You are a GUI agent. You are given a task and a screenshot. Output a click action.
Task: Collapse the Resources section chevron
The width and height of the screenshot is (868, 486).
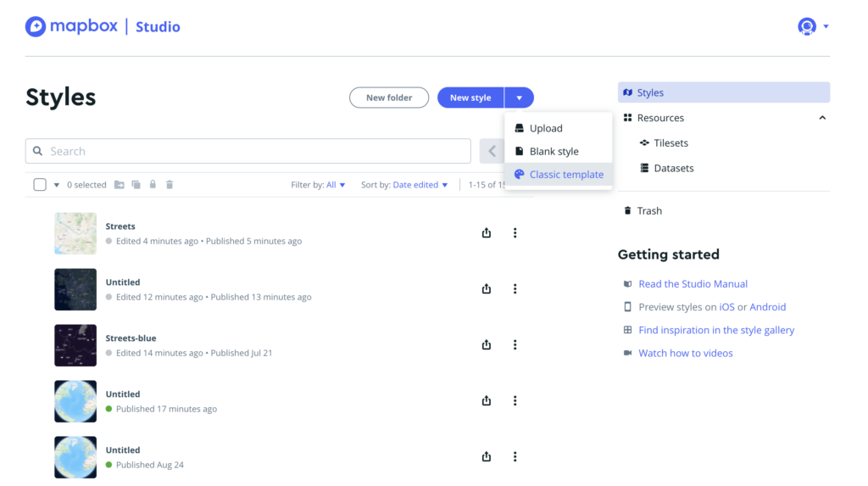(x=822, y=118)
